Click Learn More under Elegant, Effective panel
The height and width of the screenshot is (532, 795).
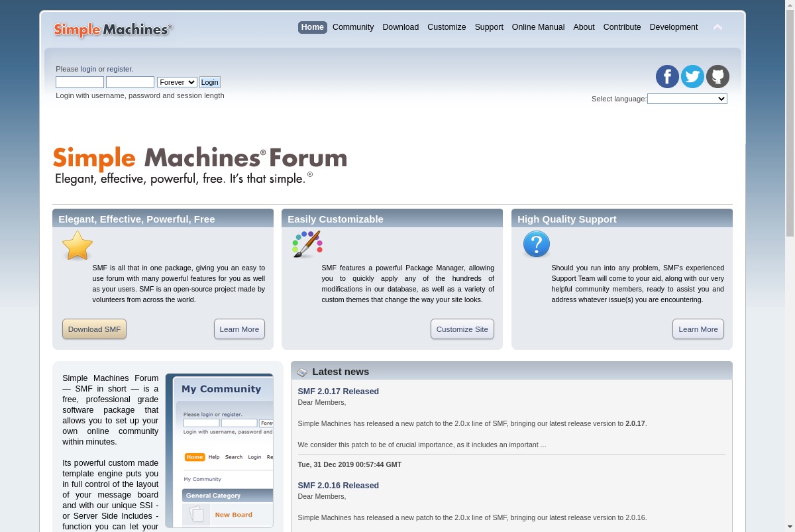coord(239,329)
